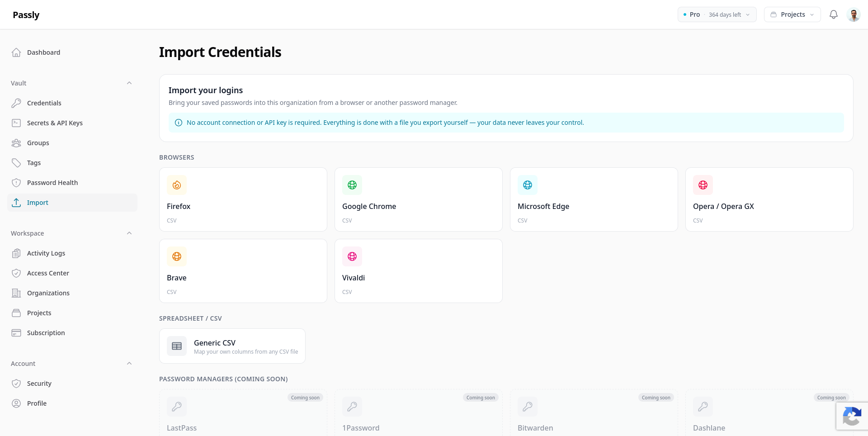The height and width of the screenshot is (436, 868).
Task: Choose Opera / Opera GX import card
Action: click(x=769, y=199)
